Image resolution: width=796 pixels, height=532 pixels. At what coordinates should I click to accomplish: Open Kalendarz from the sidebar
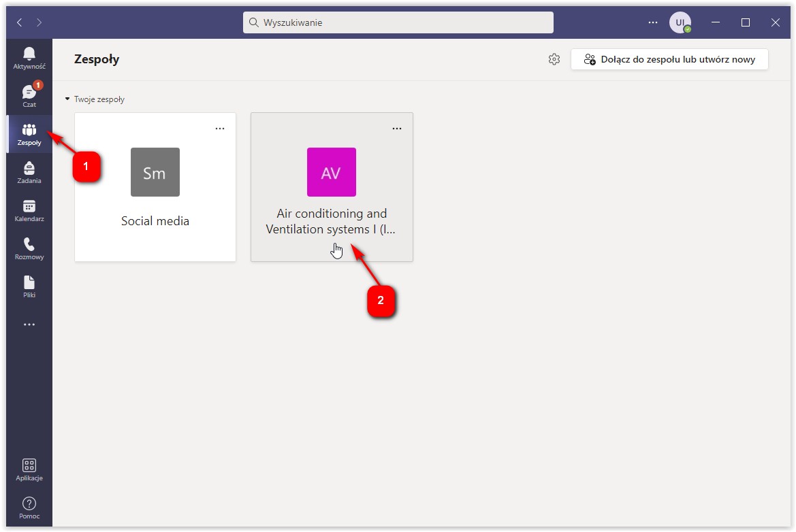tap(29, 210)
